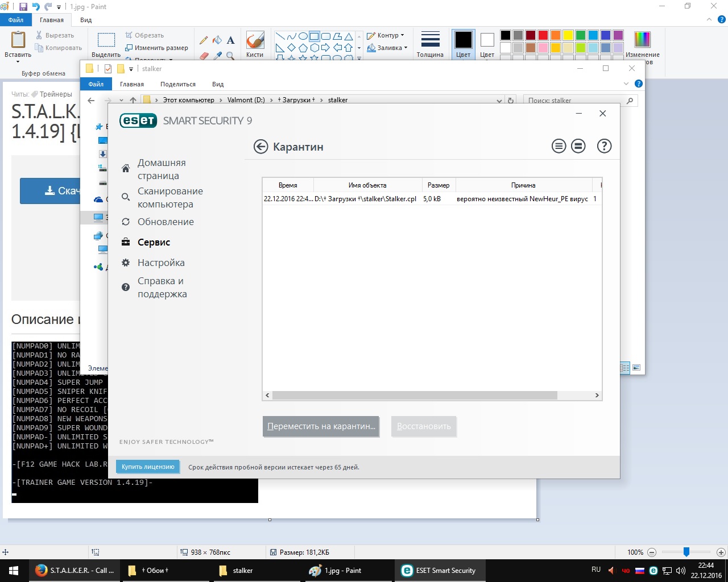728x582 pixels.
Task: Click the quarantine list horizontal scrollbar
Action: (x=415, y=395)
